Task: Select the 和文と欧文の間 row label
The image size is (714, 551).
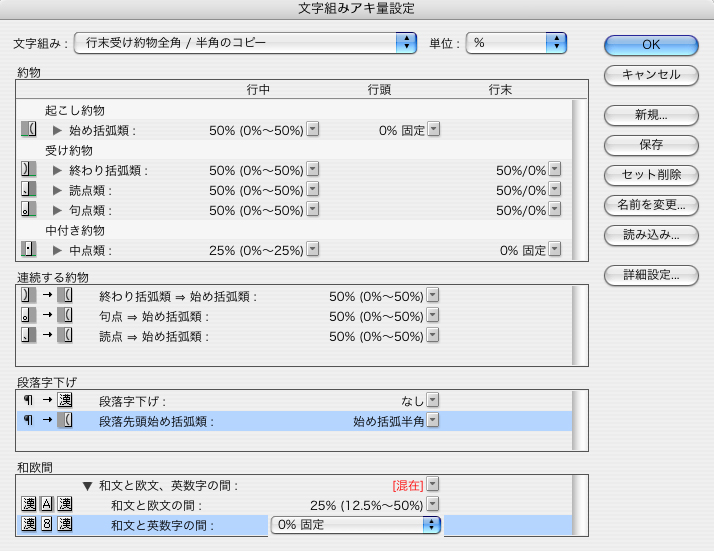Action: tap(156, 505)
